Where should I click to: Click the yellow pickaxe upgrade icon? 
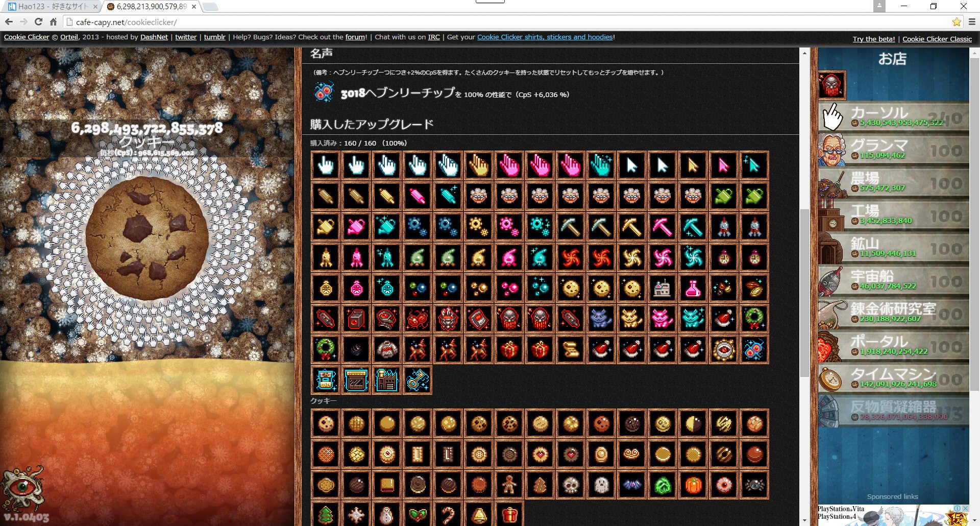(632, 227)
